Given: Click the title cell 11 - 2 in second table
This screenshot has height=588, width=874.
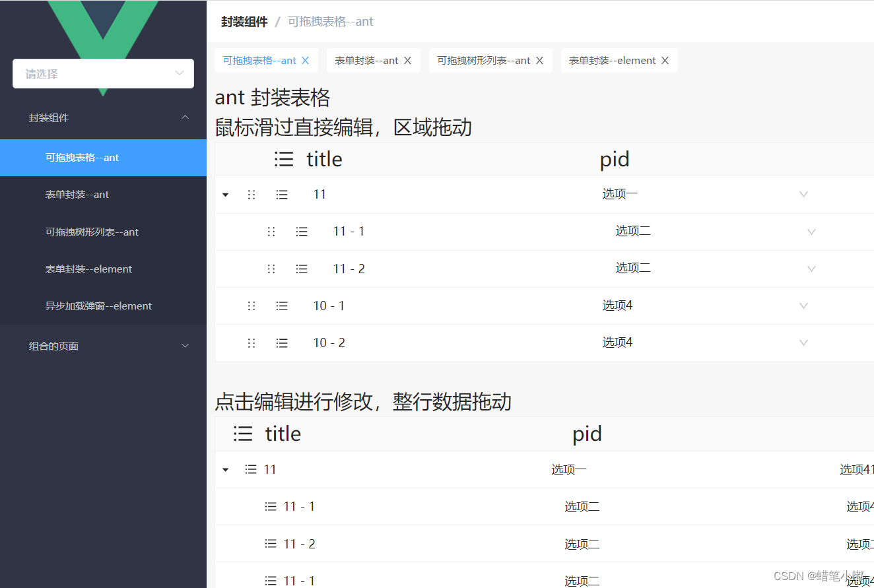Looking at the screenshot, I should (x=299, y=544).
